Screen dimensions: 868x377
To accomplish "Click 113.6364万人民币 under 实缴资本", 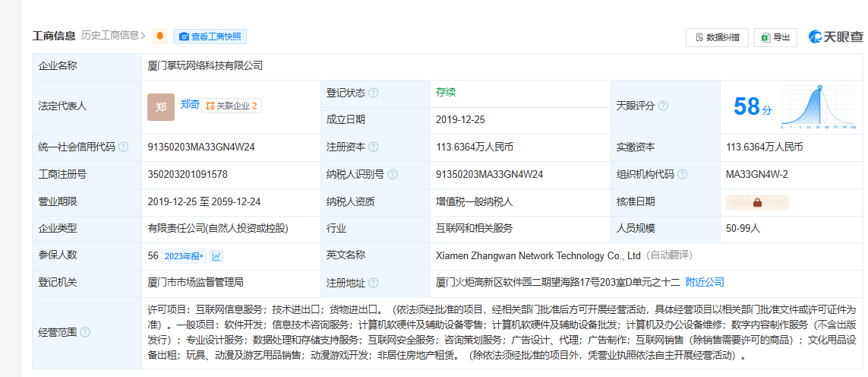I will click(x=765, y=147).
